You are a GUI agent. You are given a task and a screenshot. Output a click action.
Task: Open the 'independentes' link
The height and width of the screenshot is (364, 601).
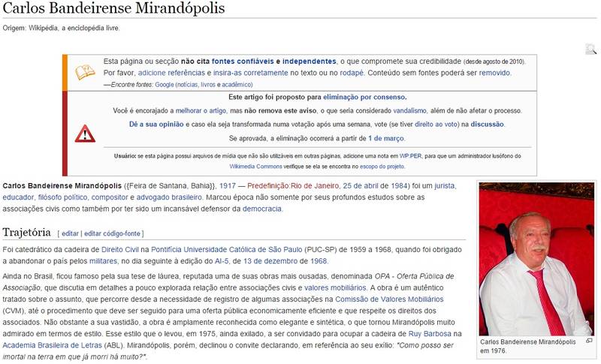tap(309, 62)
